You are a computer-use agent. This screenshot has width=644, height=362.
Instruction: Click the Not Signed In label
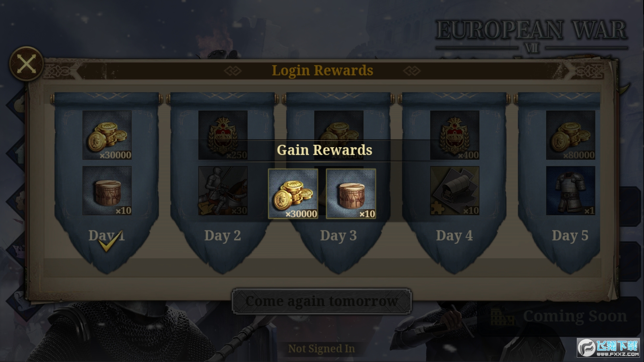[x=322, y=348]
